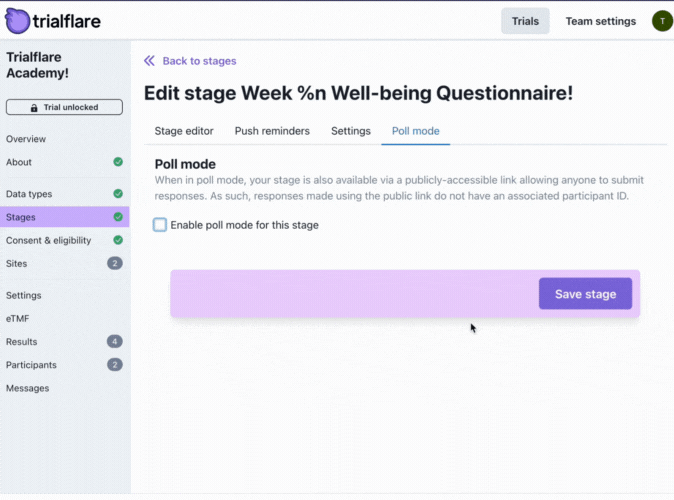Screen dimensions: 674x500
Task: Go to Trials in the top navigation
Action: (525, 21)
